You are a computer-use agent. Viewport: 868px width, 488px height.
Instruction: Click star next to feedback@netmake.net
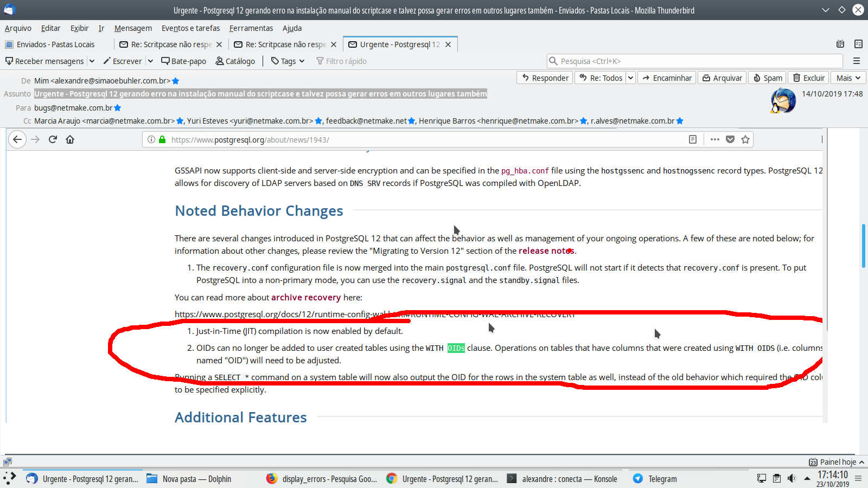point(412,121)
